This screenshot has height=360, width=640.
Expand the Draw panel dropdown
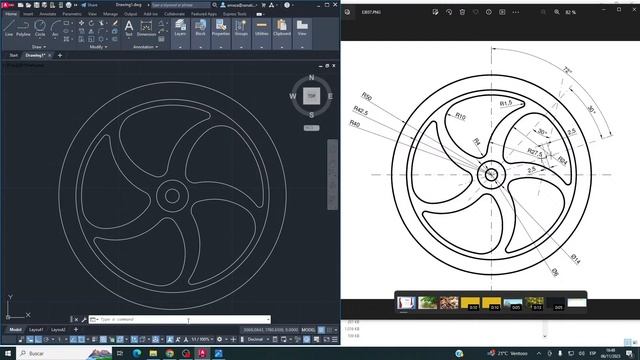(x=39, y=47)
